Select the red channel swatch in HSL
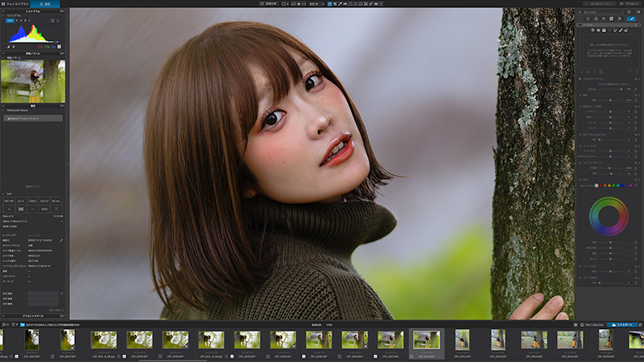Screen dimensions: 644x362 pos(601,186)
